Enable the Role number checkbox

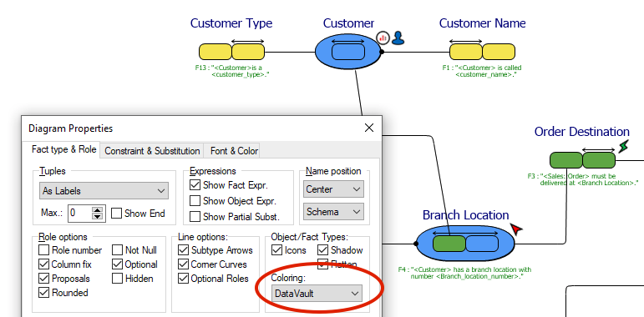pyautogui.click(x=44, y=249)
